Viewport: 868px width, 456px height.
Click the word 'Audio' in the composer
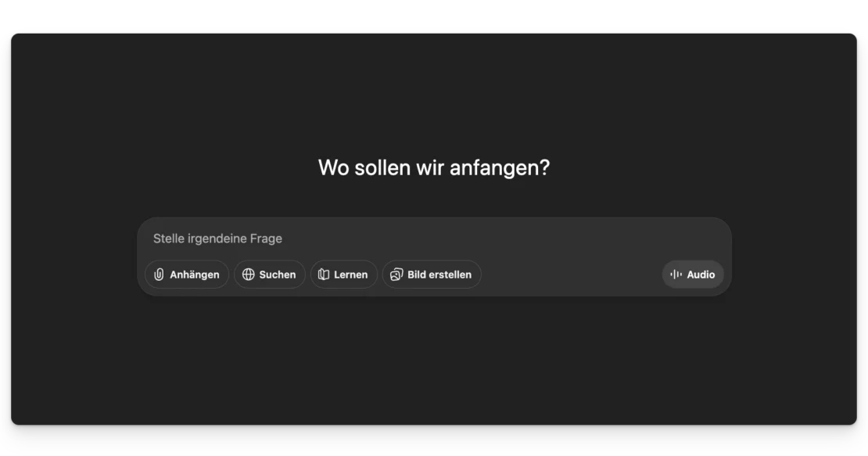click(701, 275)
